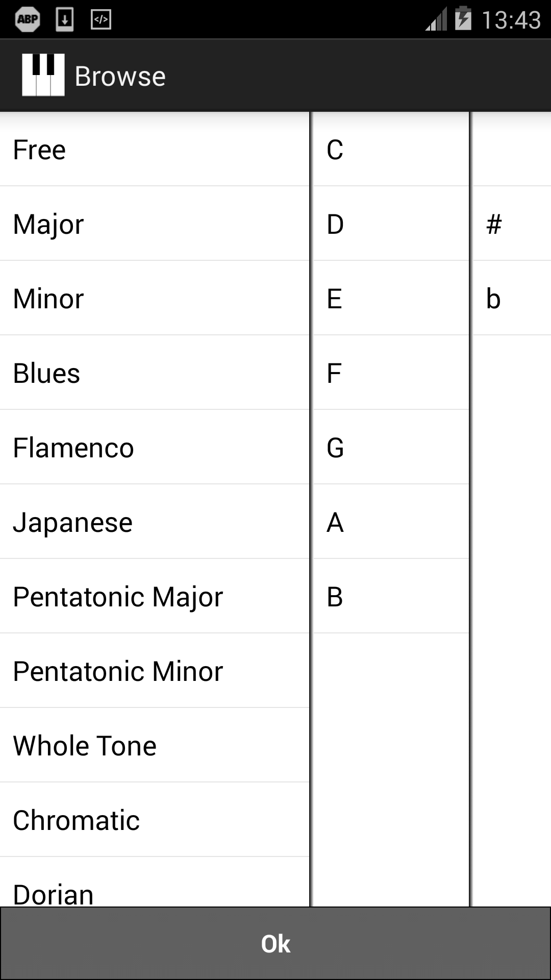551x980 pixels.
Task: Tap the download notification icon
Action: pos(64,19)
